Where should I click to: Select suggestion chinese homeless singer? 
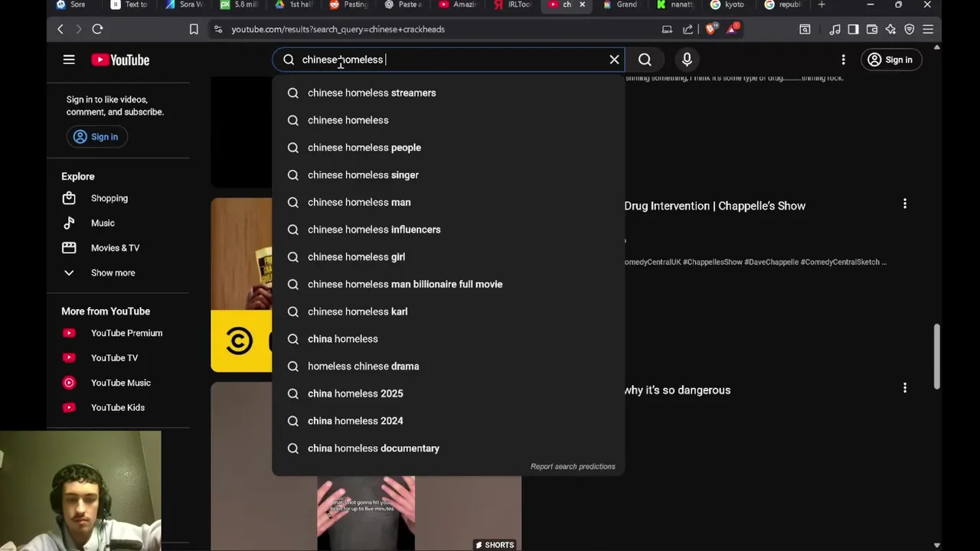[x=448, y=175]
